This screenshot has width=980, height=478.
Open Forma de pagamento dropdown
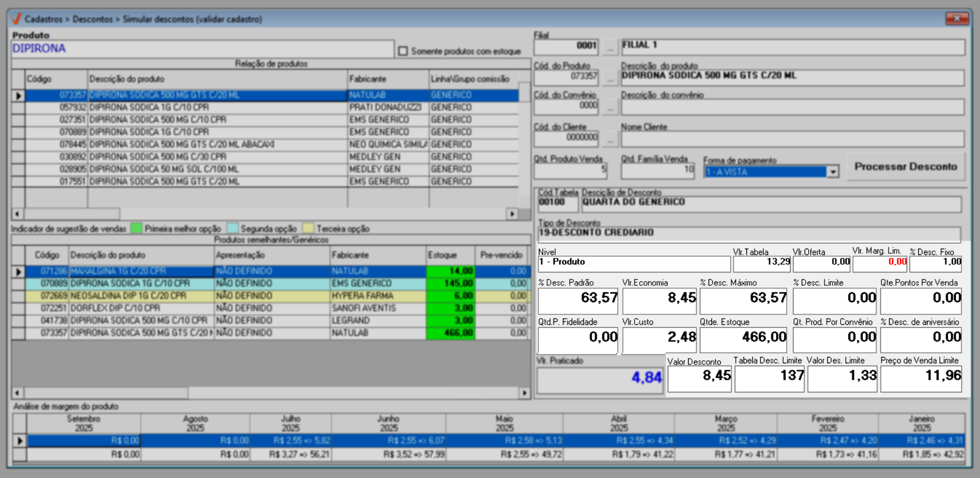[x=833, y=172]
